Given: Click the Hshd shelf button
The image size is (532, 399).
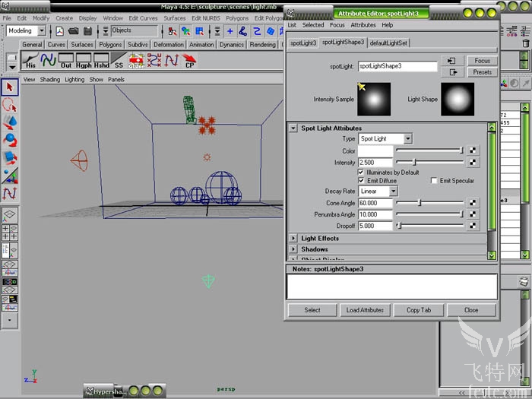Looking at the screenshot, I should (101, 61).
